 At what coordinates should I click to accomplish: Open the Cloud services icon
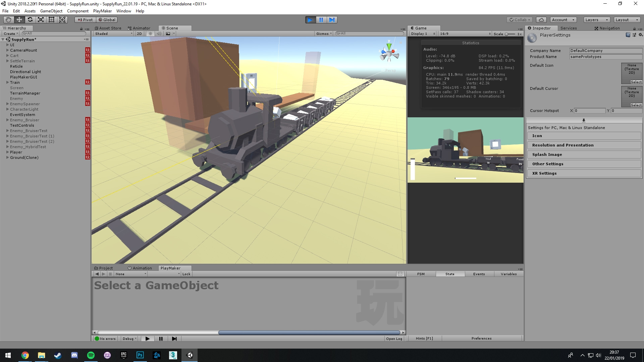541,20
